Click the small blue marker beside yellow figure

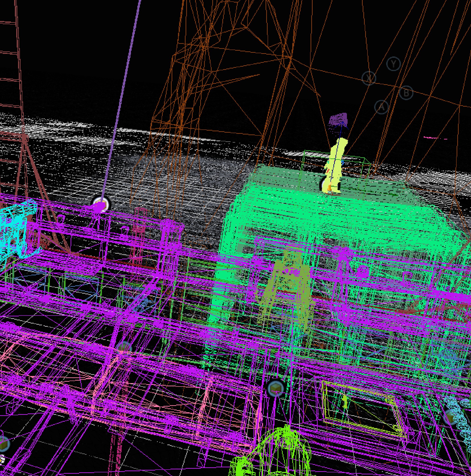[x=343, y=163]
